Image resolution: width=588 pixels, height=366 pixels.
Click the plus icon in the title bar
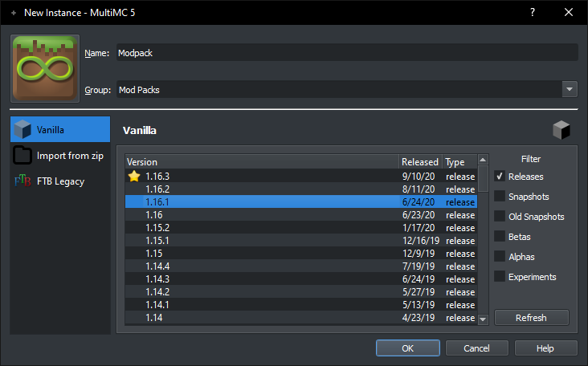(14, 13)
